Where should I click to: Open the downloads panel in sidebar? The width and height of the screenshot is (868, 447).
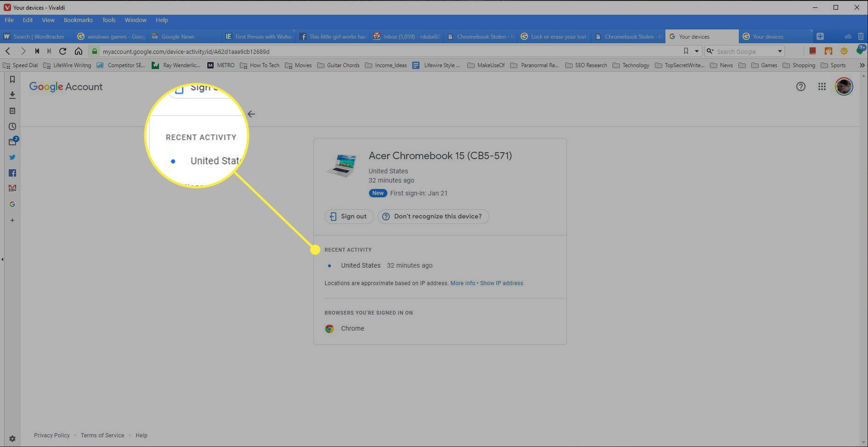click(x=12, y=95)
